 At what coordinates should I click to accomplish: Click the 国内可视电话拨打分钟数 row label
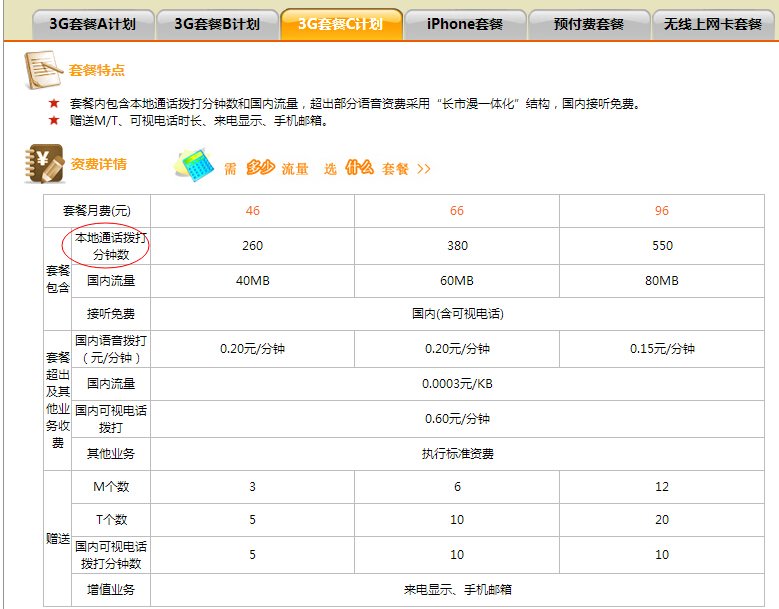[x=111, y=555]
